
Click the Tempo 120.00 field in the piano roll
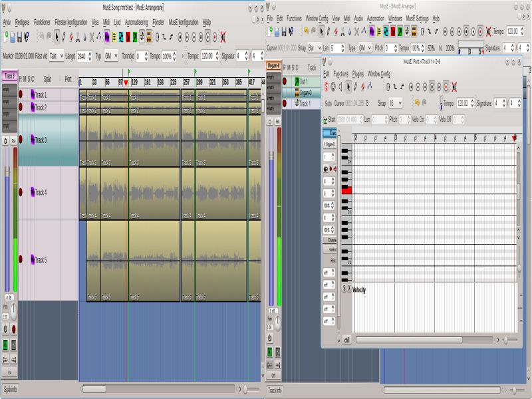[x=464, y=103]
